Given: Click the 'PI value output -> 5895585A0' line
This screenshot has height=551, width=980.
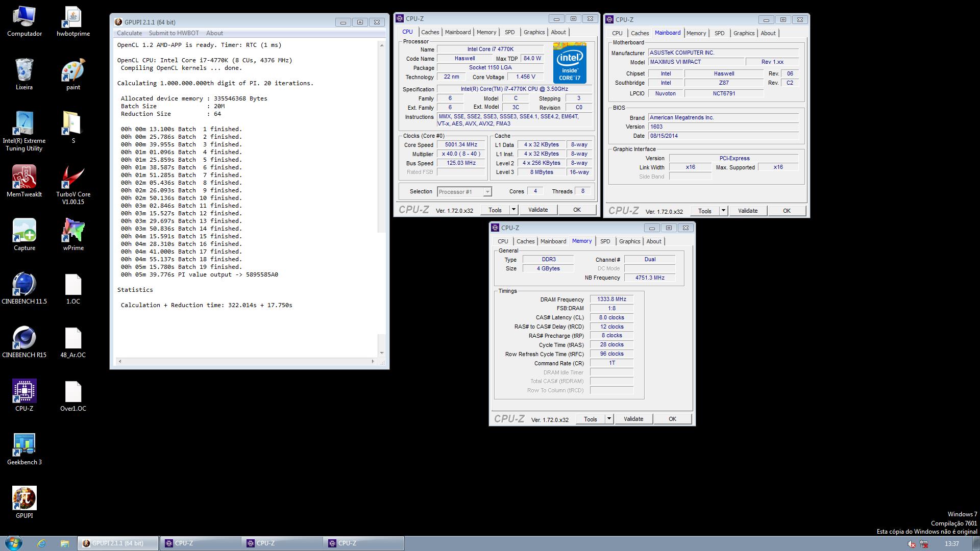Looking at the screenshot, I should coord(200,274).
